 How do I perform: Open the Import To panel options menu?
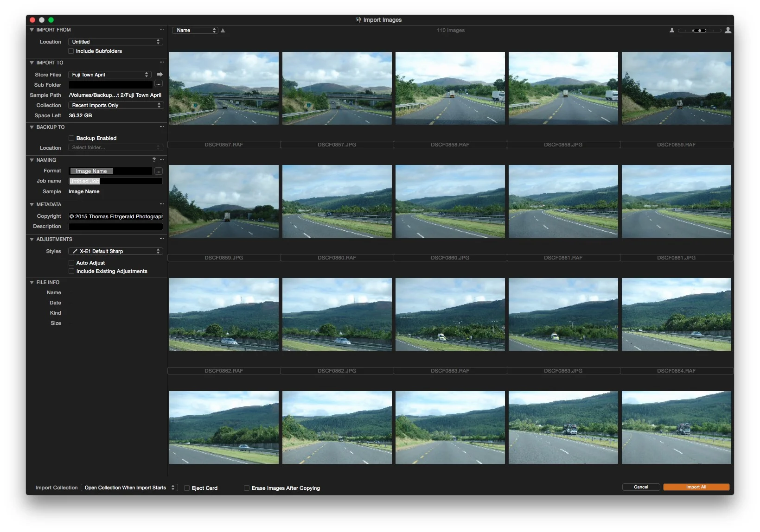click(x=162, y=63)
